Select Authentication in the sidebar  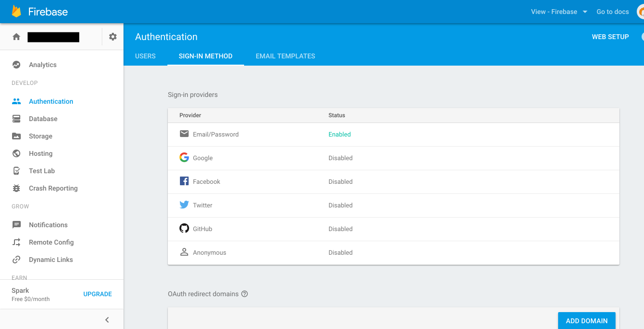coord(51,101)
